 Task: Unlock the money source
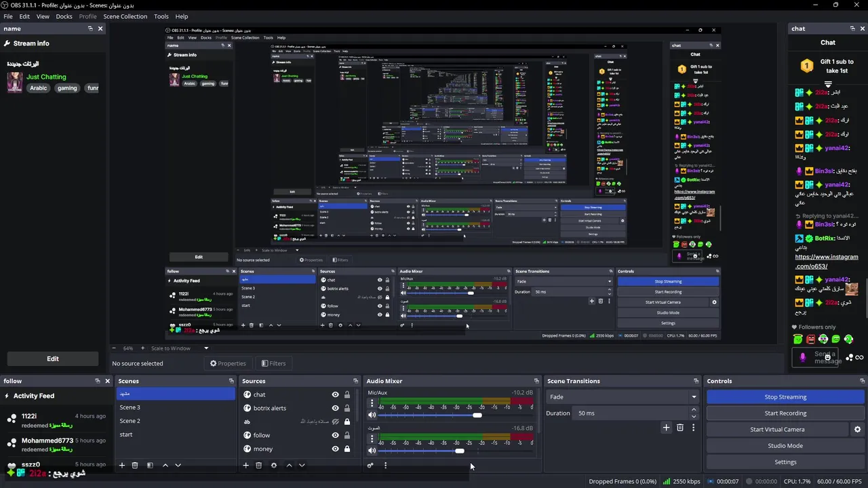pyautogui.click(x=347, y=449)
